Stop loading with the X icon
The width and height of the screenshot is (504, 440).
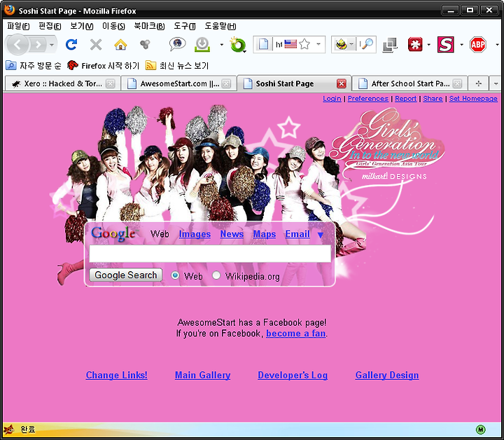(96, 45)
